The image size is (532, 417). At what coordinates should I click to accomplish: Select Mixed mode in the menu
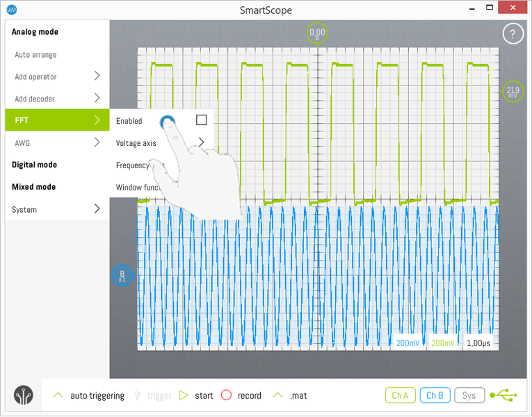click(x=33, y=187)
